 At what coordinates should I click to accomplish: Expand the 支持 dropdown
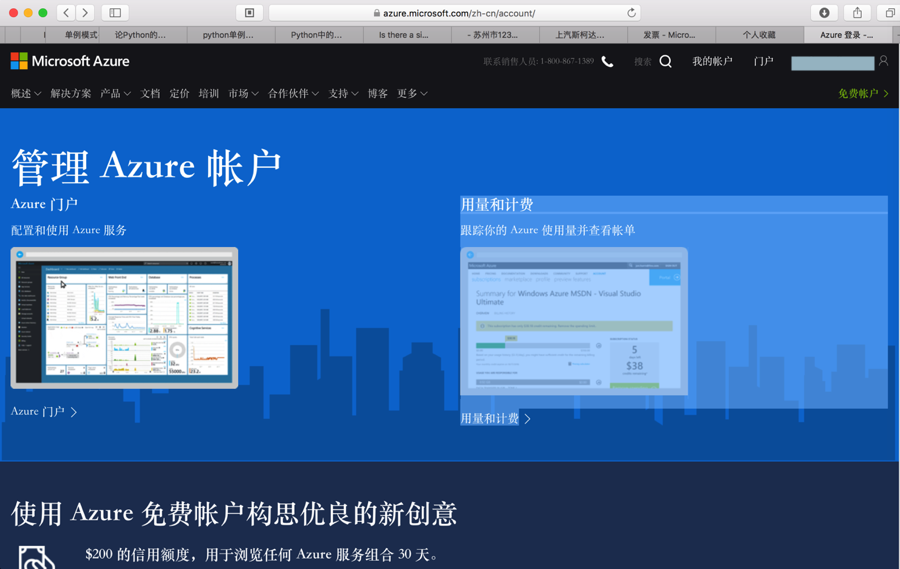click(x=343, y=94)
